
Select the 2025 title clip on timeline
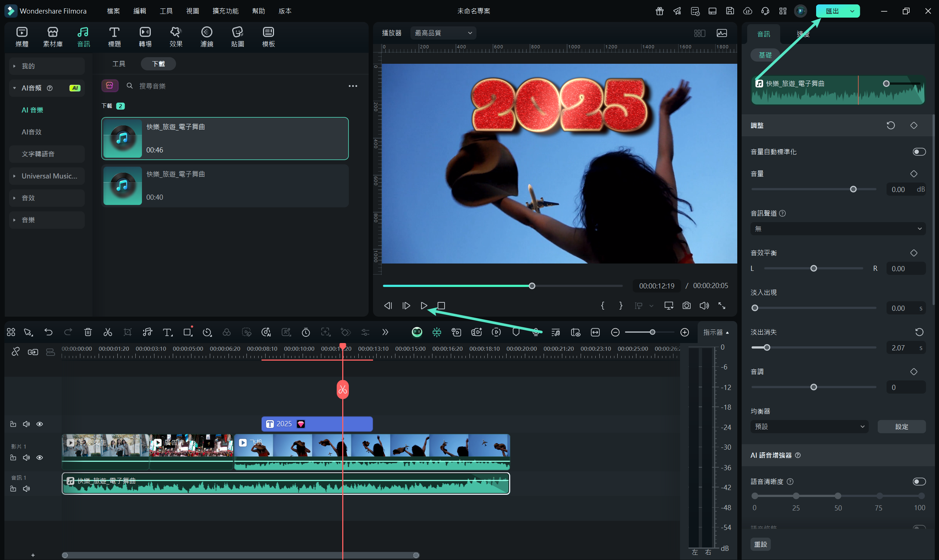[317, 424]
